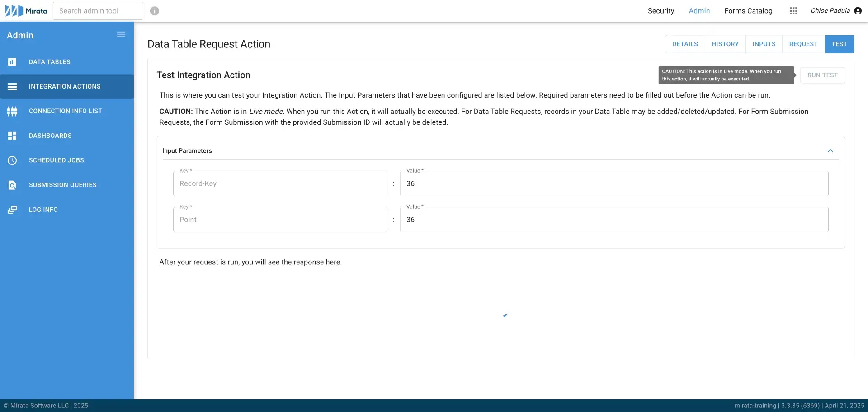Click the user account avatar icon
The image size is (868, 412).
[x=858, y=11]
